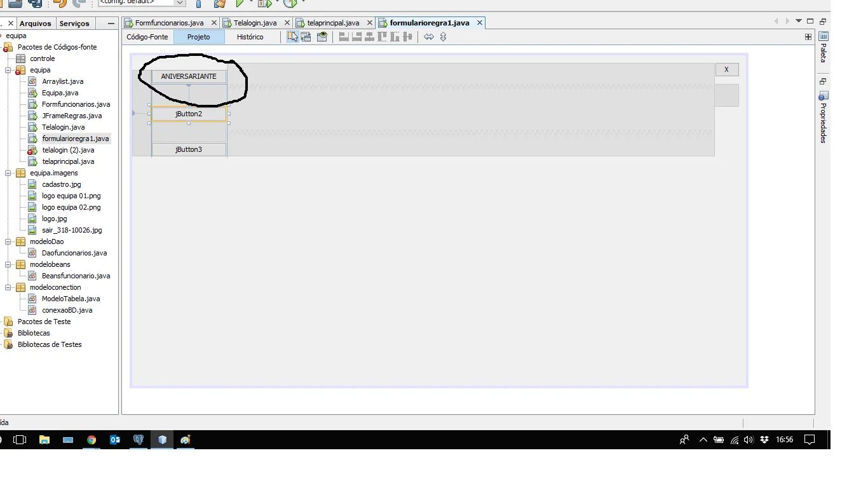Open the Paleta side panel

(x=824, y=46)
